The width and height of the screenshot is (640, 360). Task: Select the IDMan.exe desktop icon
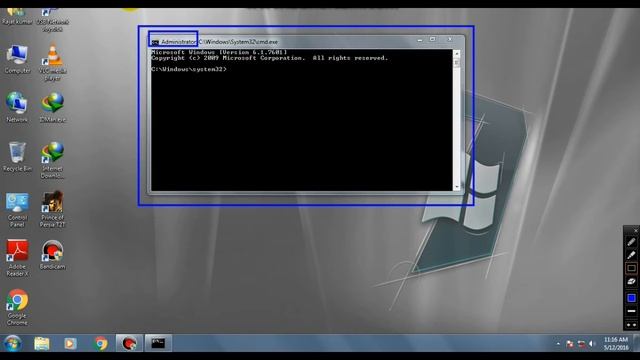tap(52, 108)
